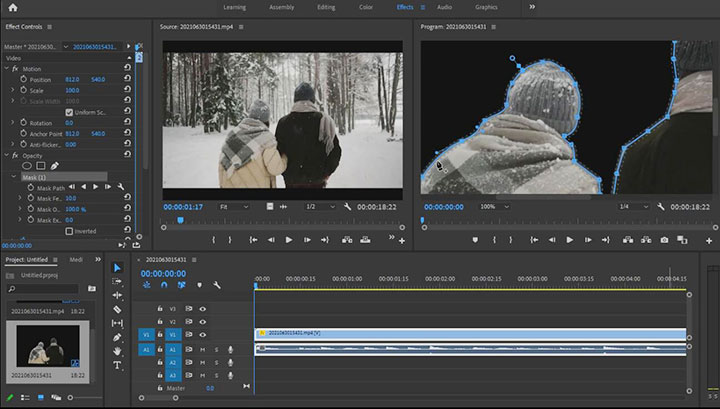Click the free draw bezier pen mask icon
The width and height of the screenshot is (720, 409).
coord(55,166)
